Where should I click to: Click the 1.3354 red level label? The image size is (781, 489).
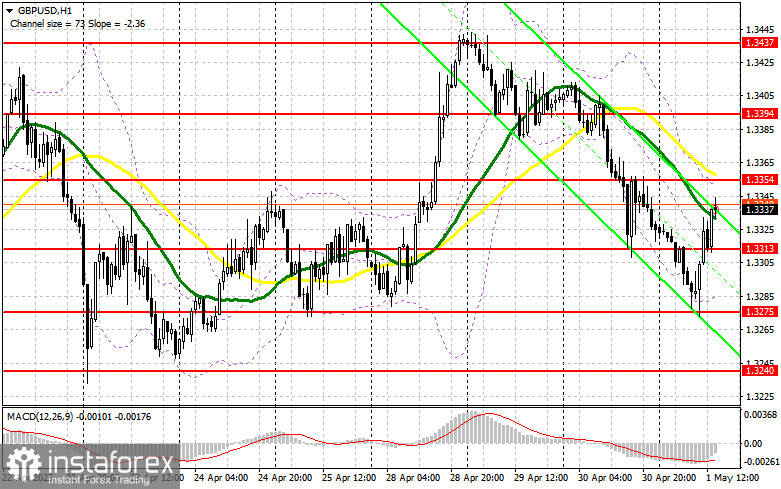[x=760, y=179]
